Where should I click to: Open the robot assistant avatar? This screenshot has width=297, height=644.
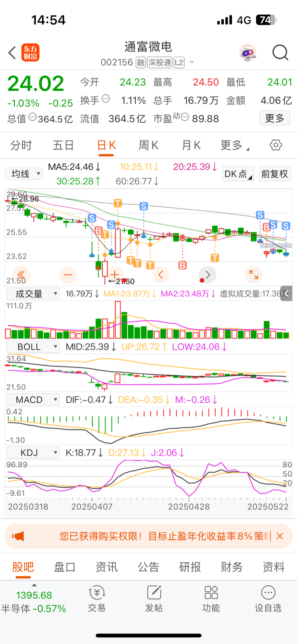pyautogui.click(x=248, y=53)
